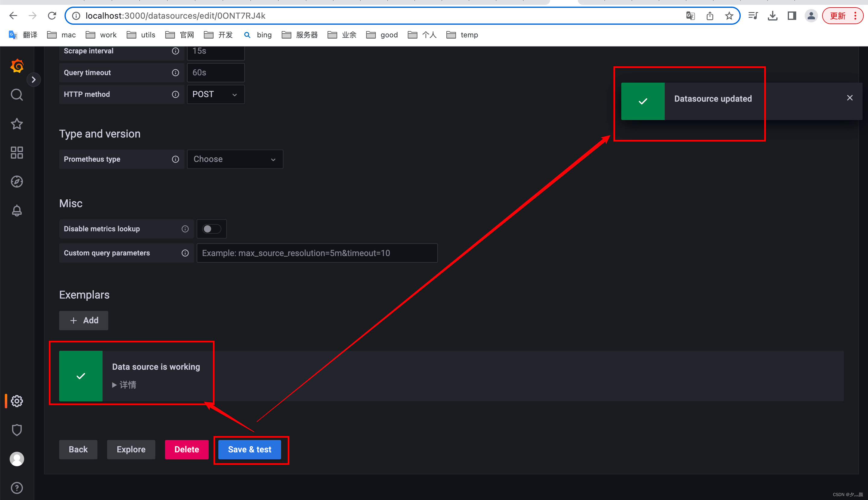
Task: Click Custom query parameters input field
Action: [316, 253]
